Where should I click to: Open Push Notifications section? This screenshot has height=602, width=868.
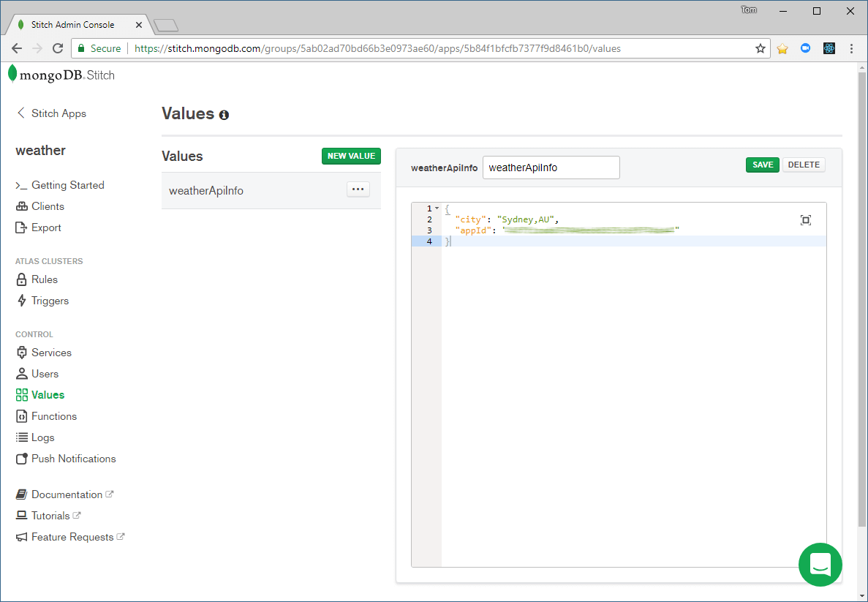click(x=66, y=459)
